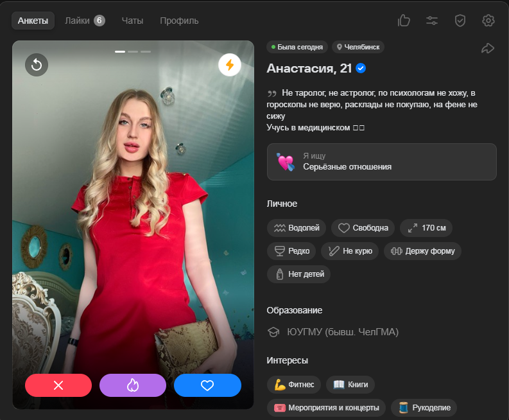Viewport: 509px width, 420px height.
Task: Click the blue verified badge next to name
Action: (361, 69)
